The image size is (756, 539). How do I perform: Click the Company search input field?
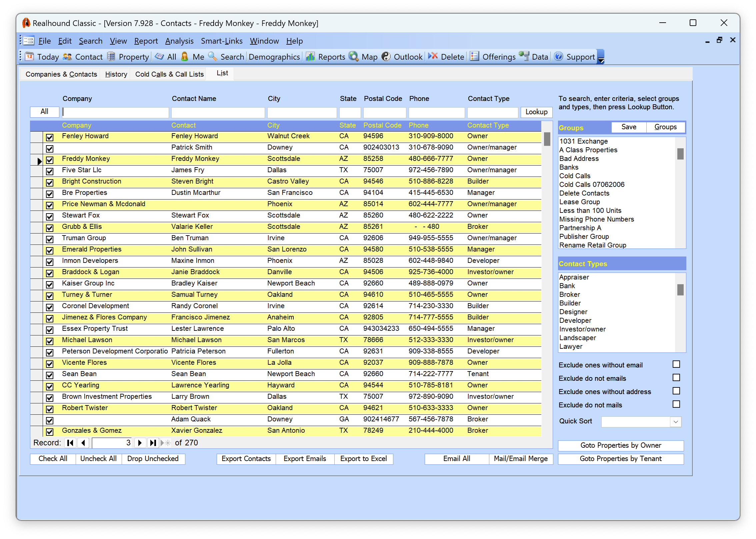115,112
